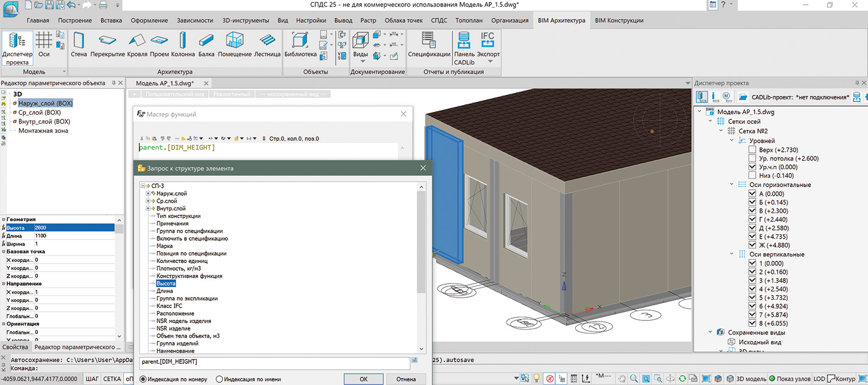Collapse the СП-3 root node

pyautogui.click(x=143, y=186)
